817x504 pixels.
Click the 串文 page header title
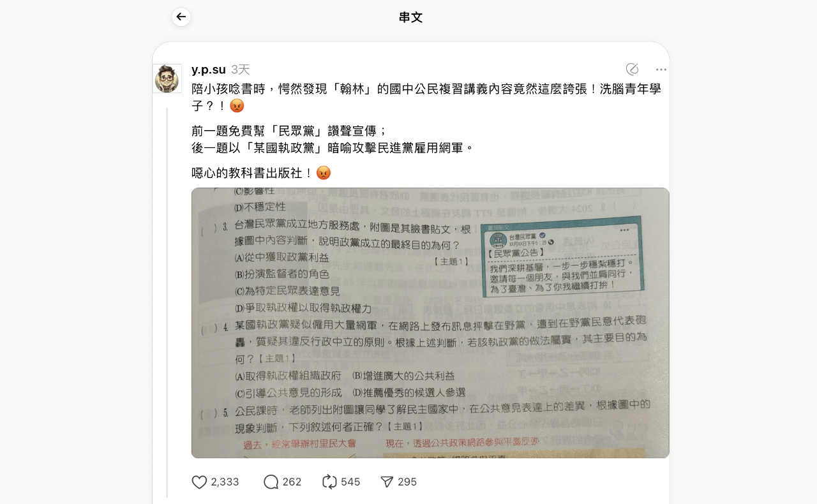tap(411, 17)
